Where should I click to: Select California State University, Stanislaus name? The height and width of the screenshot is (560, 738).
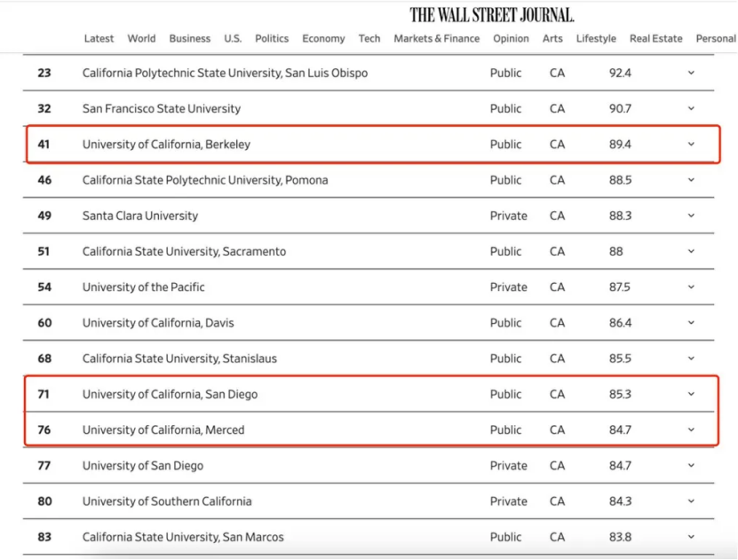click(x=179, y=359)
